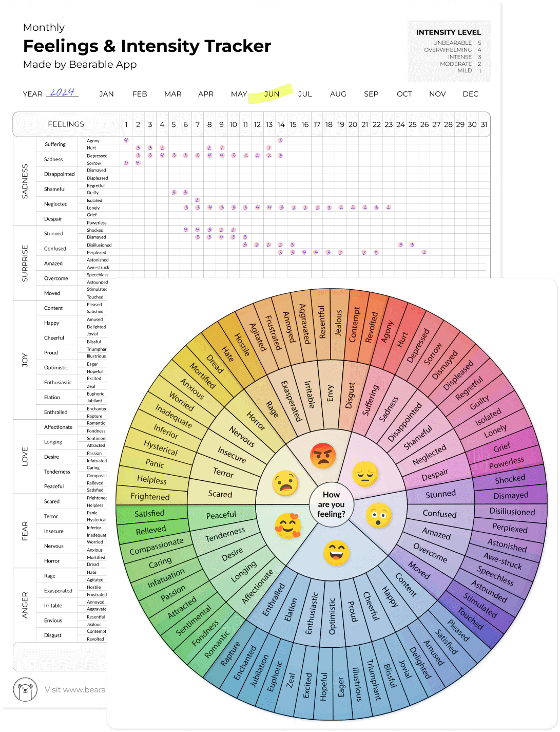The width and height of the screenshot is (560, 732).
Task: Switch to the highlighted JUN month
Action: [x=271, y=94]
